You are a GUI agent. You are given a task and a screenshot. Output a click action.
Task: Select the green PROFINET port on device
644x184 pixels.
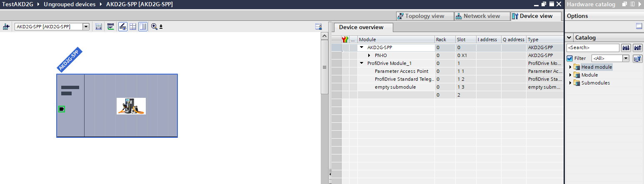[x=62, y=109]
